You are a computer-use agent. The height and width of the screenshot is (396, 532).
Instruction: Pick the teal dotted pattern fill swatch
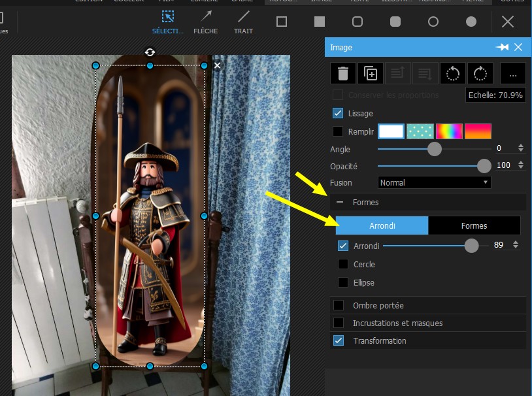420,131
